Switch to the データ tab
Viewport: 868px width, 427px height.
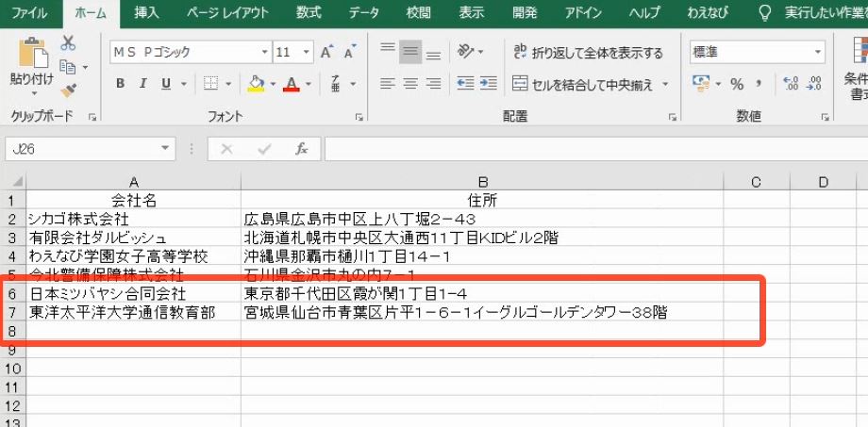point(363,12)
